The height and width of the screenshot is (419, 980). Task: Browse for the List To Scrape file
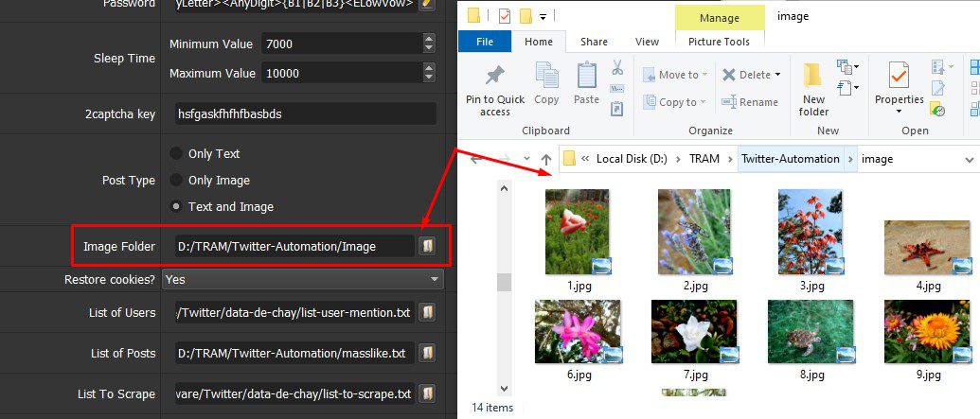427,394
